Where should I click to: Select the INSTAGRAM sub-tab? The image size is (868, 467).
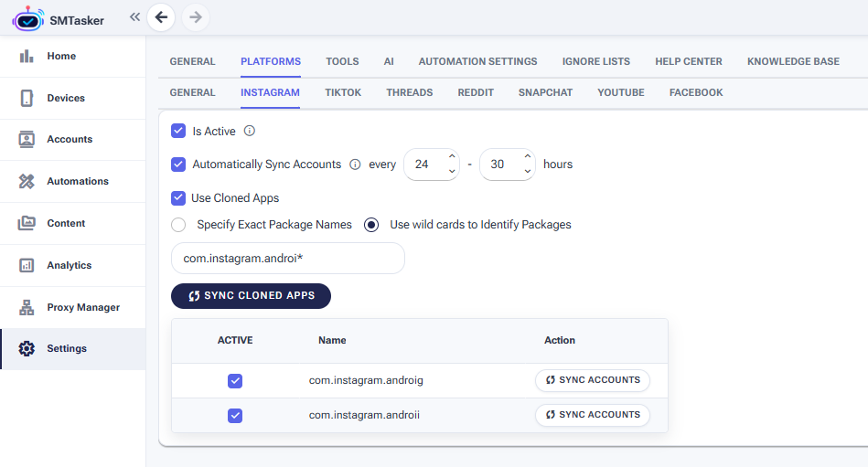[270, 92]
